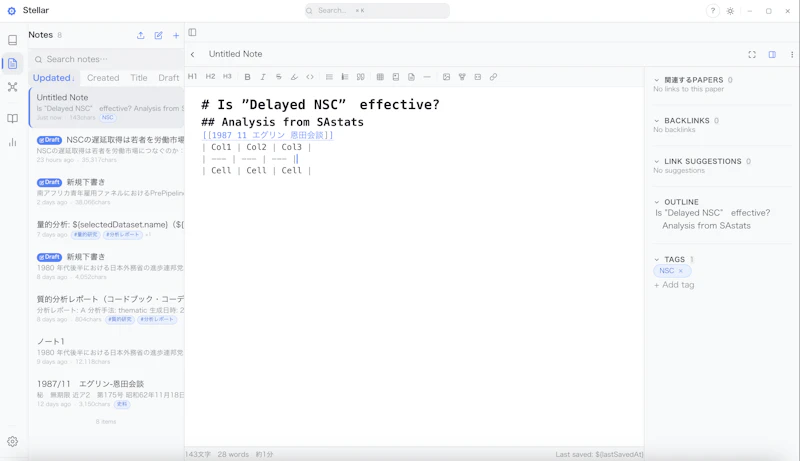
Task: Click the document file toolbar icon
Action: (411, 77)
